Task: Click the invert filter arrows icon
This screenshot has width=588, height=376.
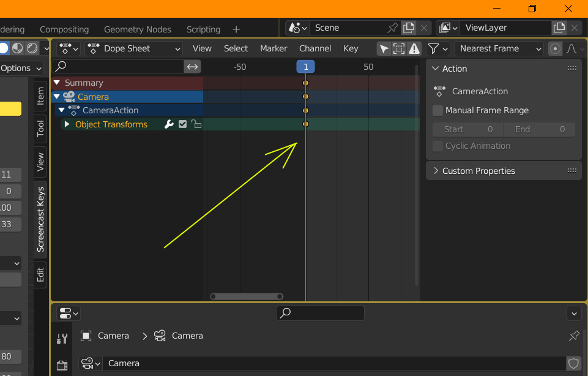Action: click(x=193, y=67)
